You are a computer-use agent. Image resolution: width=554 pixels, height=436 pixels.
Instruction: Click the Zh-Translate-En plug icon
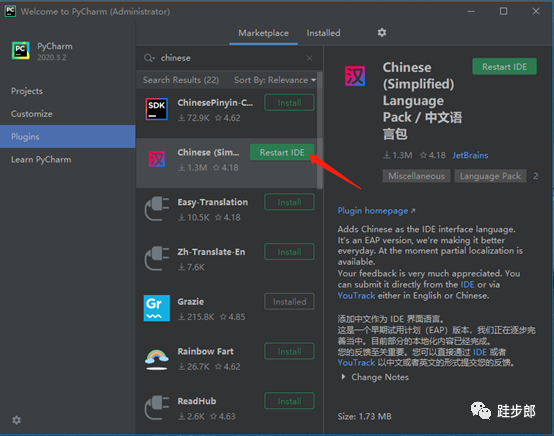[x=157, y=259]
